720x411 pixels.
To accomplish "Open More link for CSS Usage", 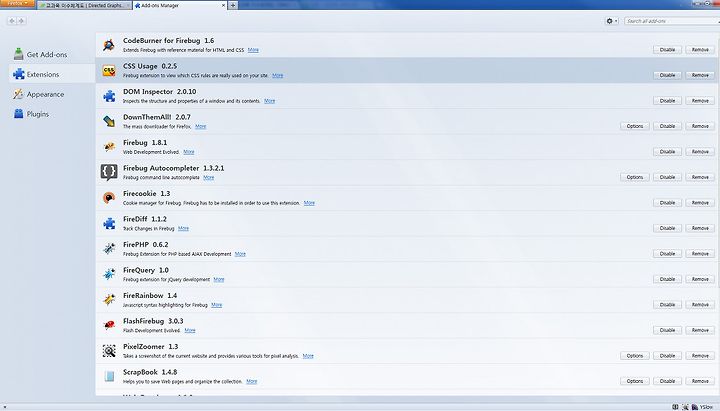I will click(277, 75).
